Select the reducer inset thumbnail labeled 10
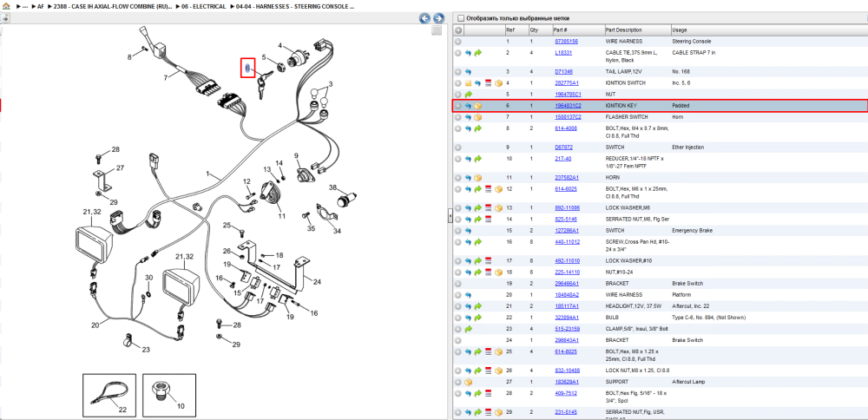The width and height of the screenshot is (868, 420). point(169,395)
